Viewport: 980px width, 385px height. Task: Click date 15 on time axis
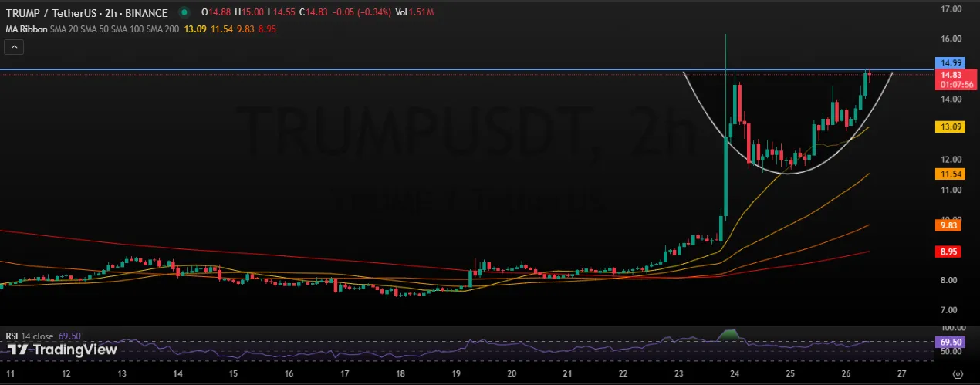pos(234,373)
